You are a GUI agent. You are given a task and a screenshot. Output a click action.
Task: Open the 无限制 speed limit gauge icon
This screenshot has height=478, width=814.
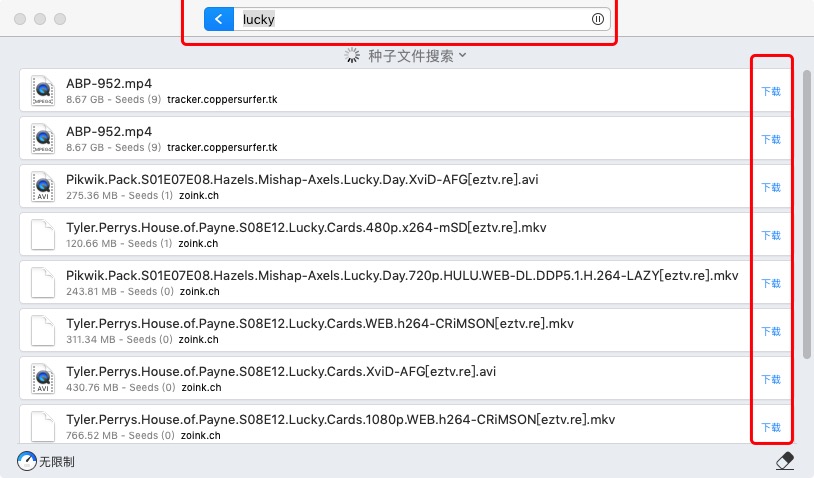(x=26, y=461)
